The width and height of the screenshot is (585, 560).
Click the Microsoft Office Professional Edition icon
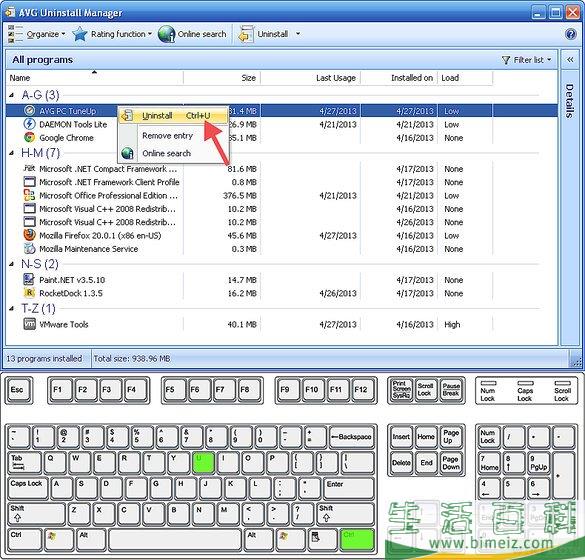pyautogui.click(x=29, y=195)
